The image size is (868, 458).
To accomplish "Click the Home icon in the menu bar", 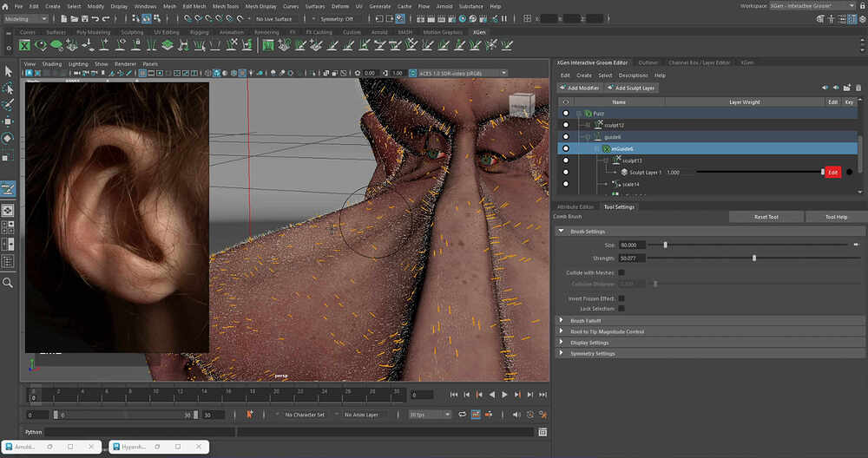I will point(6,6).
